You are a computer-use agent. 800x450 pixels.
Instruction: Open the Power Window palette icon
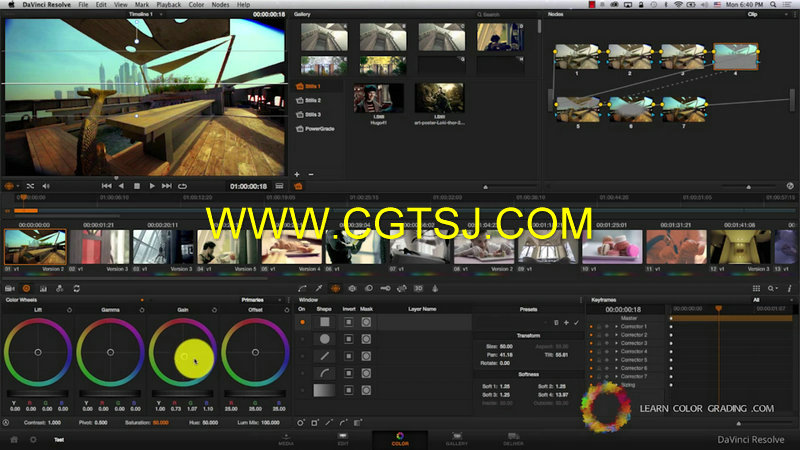pyautogui.click(x=335, y=288)
